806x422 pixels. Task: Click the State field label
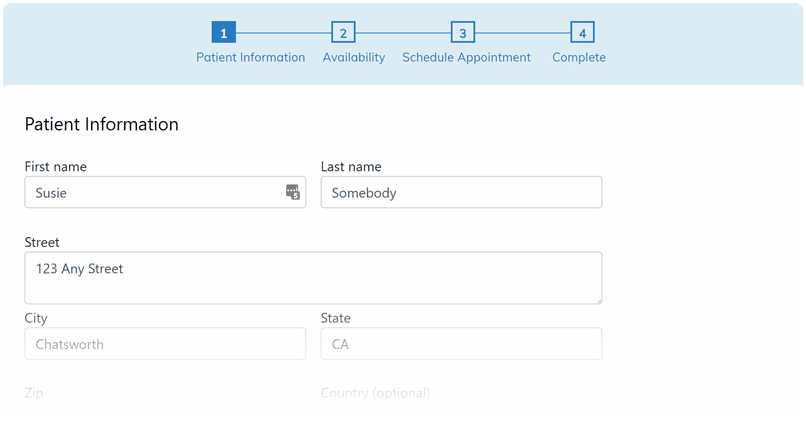pos(336,318)
